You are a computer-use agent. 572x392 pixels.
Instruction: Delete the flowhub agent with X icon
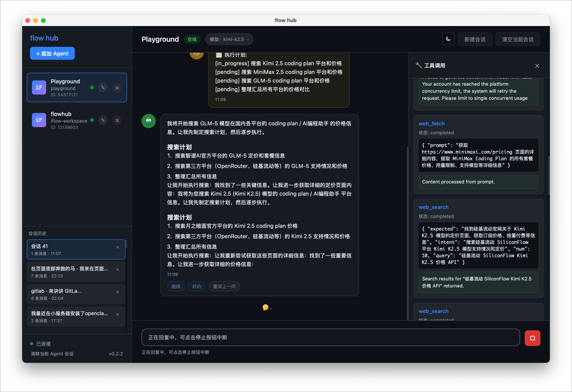click(x=117, y=120)
